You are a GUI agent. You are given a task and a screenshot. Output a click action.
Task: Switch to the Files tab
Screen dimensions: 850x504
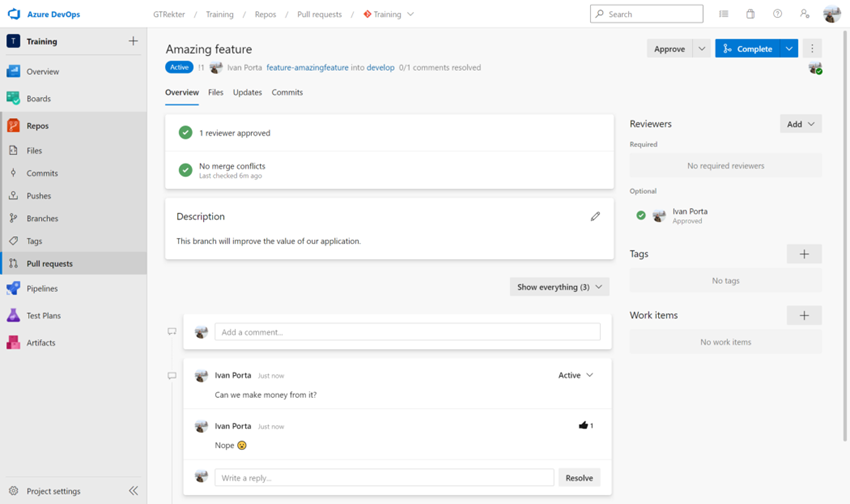point(215,93)
